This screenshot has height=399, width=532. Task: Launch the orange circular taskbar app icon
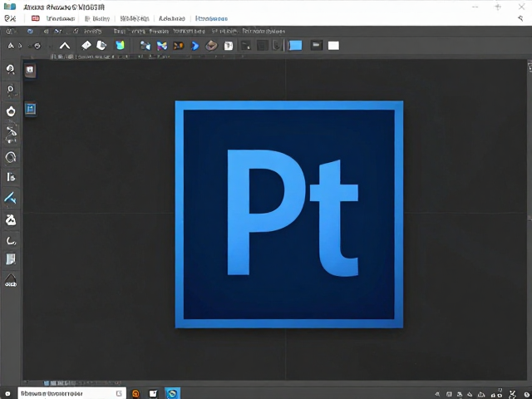135,393
